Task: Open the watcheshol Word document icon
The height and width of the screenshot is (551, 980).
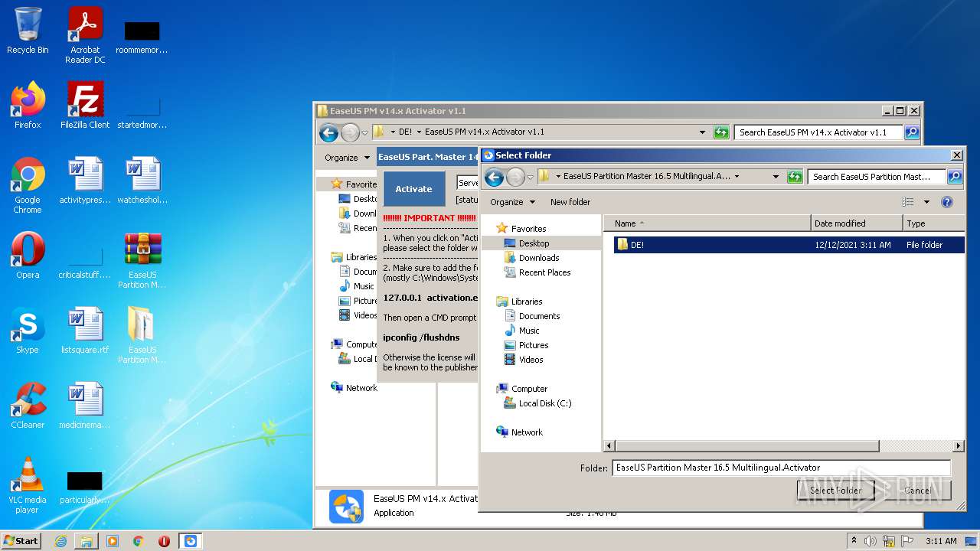Action: [142, 181]
